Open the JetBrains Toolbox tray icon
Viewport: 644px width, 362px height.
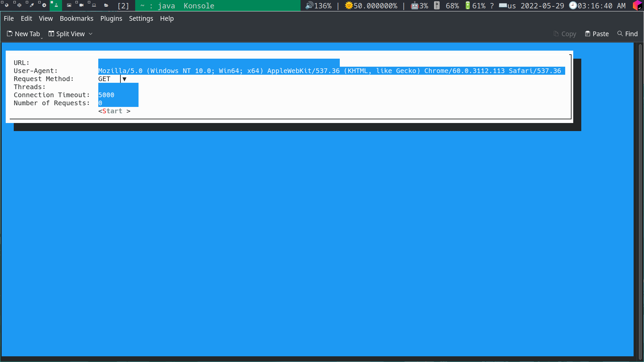[x=637, y=5]
